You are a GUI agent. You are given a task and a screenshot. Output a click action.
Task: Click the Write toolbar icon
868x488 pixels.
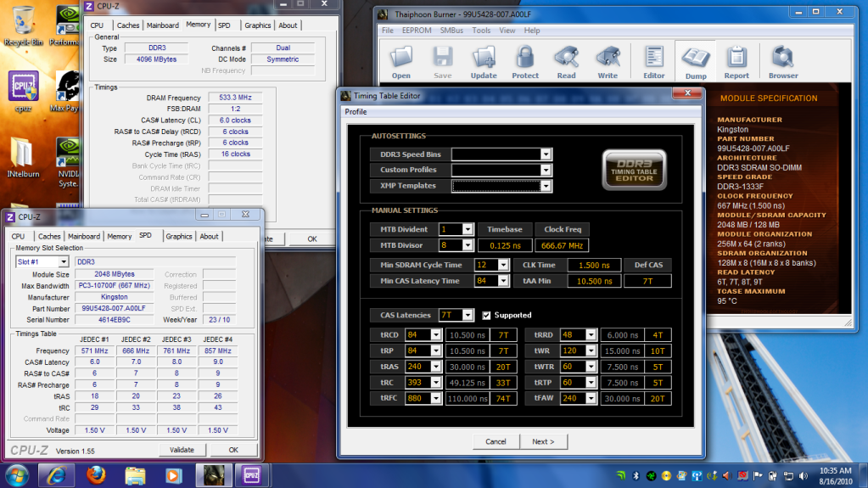[x=608, y=62]
